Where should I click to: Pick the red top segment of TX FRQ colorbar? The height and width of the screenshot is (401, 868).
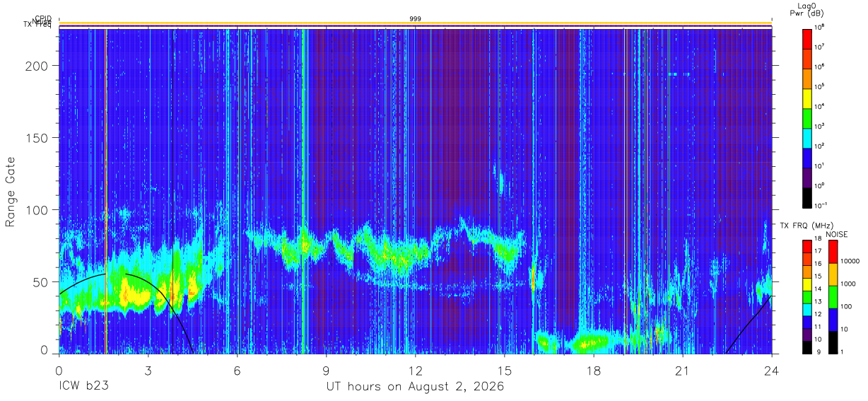(807, 247)
